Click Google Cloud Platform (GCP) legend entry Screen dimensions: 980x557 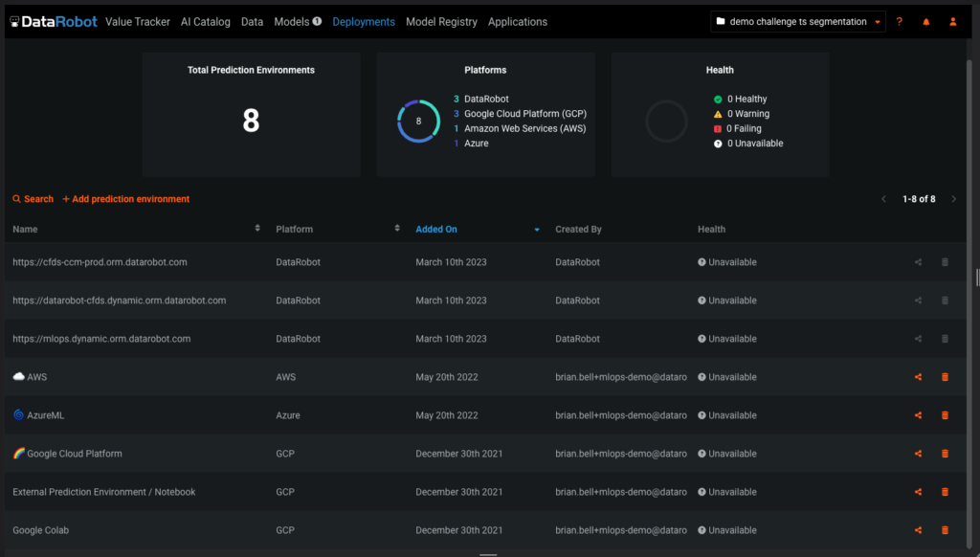[520, 114]
